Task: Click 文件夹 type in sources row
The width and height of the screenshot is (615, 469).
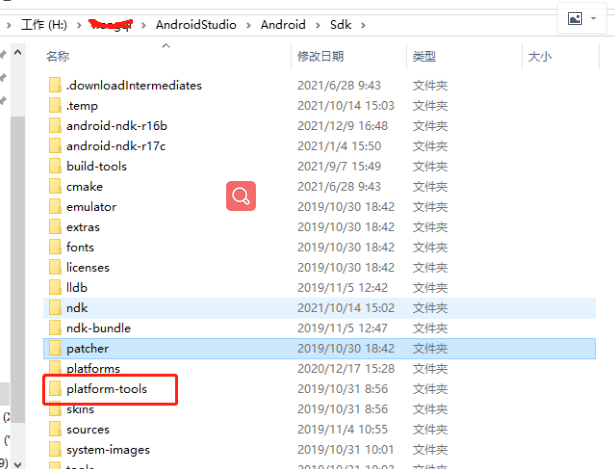Action: (x=430, y=429)
